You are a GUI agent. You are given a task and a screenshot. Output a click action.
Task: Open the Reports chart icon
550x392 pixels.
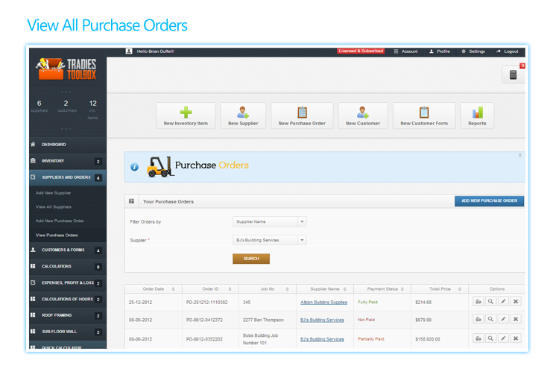[477, 113]
